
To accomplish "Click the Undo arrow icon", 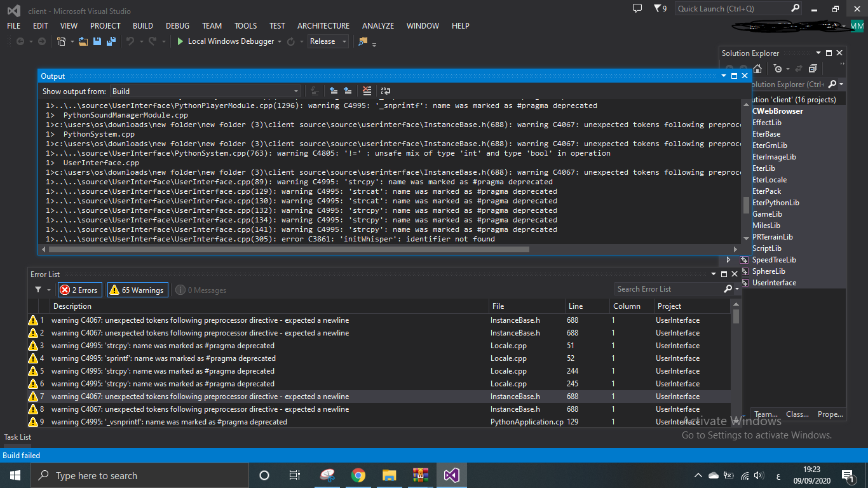I will (x=130, y=41).
